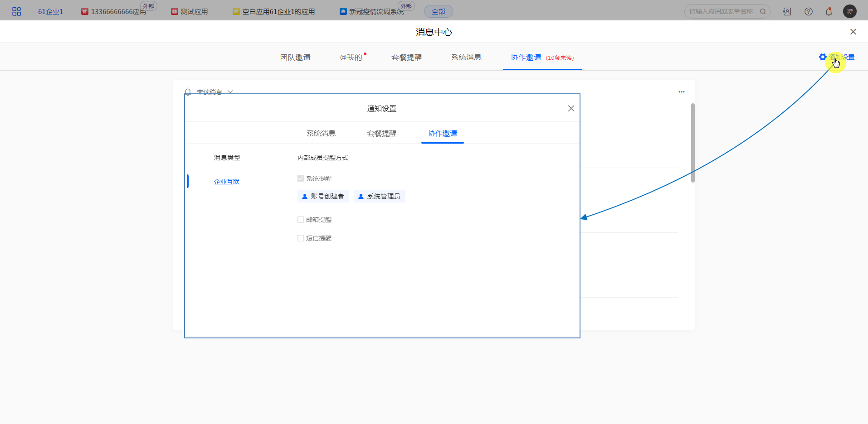Switch to 套餐提醒 tab in 通知设置 dialog
Viewport: 868px width, 424px height.
[x=381, y=133]
